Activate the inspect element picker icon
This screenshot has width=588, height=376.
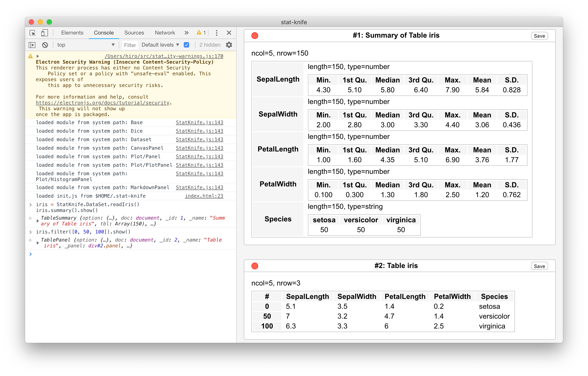coord(32,33)
